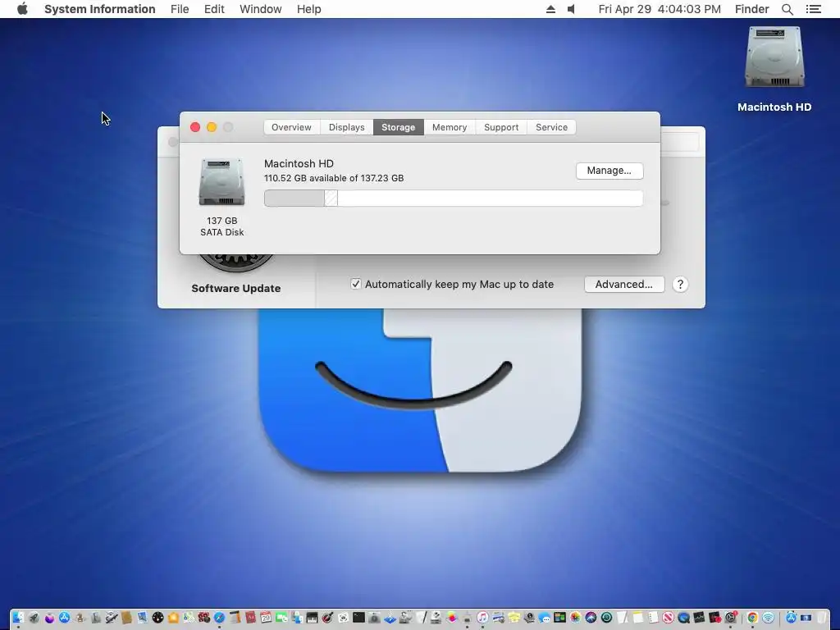840x630 pixels.
Task: Open the Displays tab
Action: [x=347, y=127]
